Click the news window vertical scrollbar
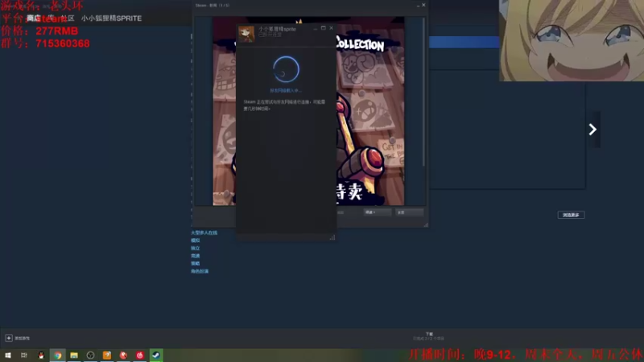 pos(423,92)
